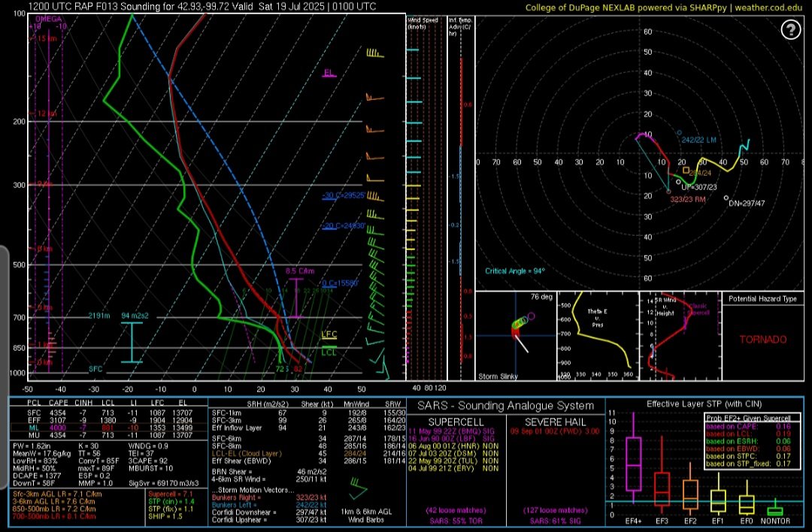Click the '0 C=15580' height label
Viewport: 812px width, 532px height.
coord(341,283)
